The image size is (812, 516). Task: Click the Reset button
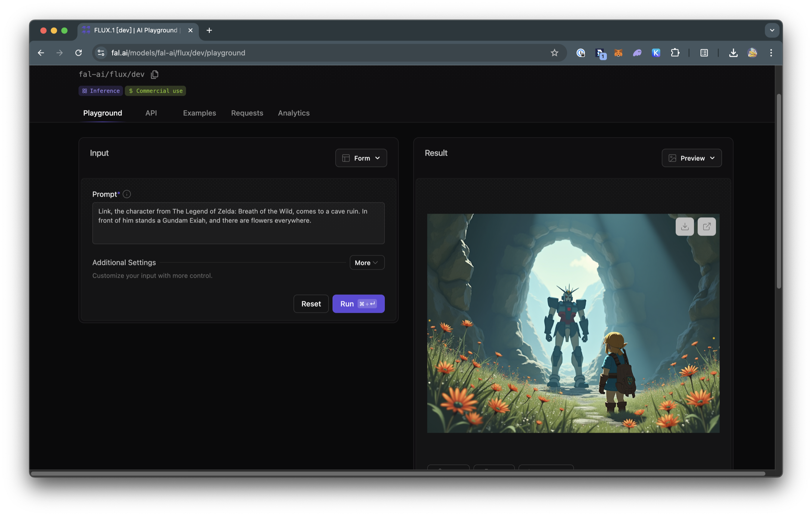pyautogui.click(x=311, y=304)
